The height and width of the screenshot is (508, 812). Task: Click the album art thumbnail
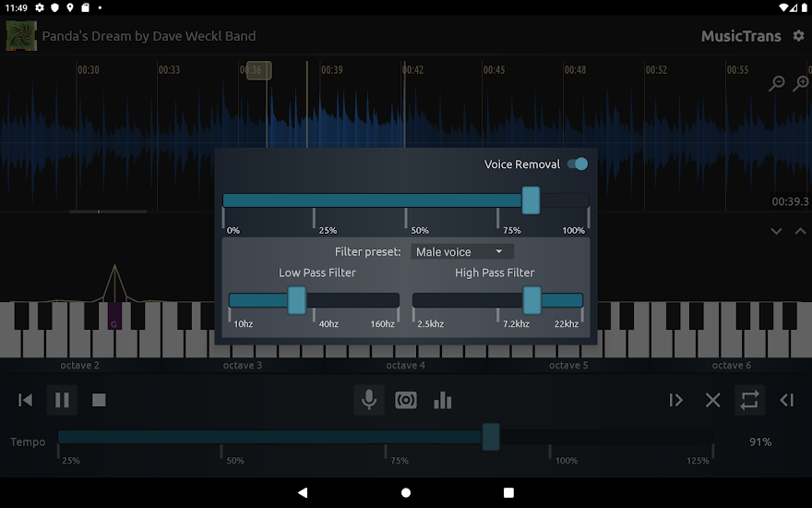(x=21, y=36)
